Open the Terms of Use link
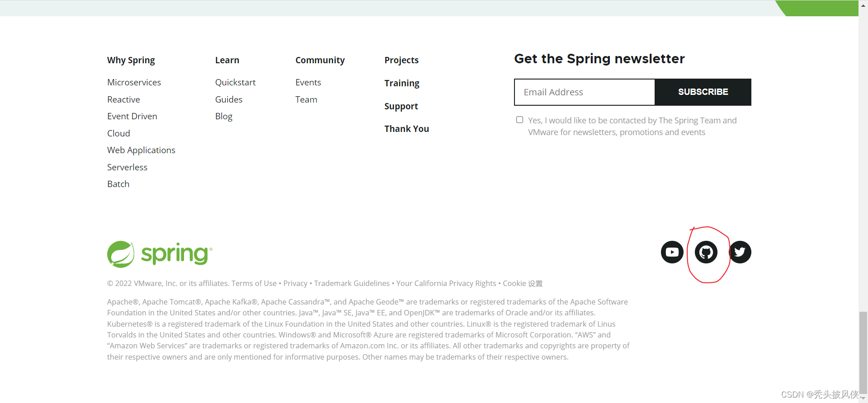This screenshot has width=868, height=403. 254,283
